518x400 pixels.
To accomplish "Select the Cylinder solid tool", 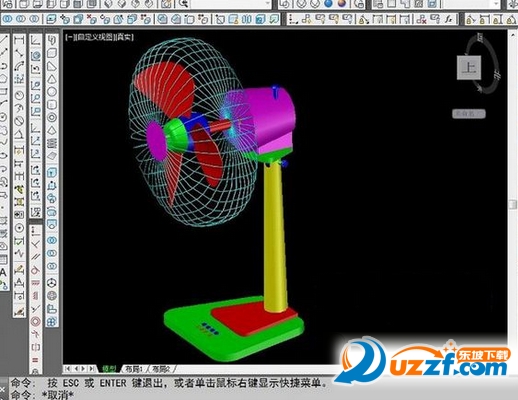I will [x=52, y=105].
